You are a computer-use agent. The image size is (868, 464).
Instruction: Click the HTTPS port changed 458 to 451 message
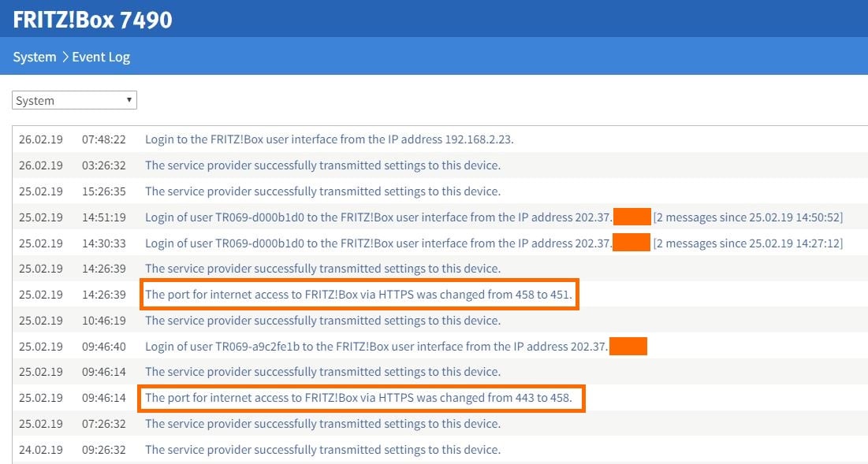click(x=358, y=295)
